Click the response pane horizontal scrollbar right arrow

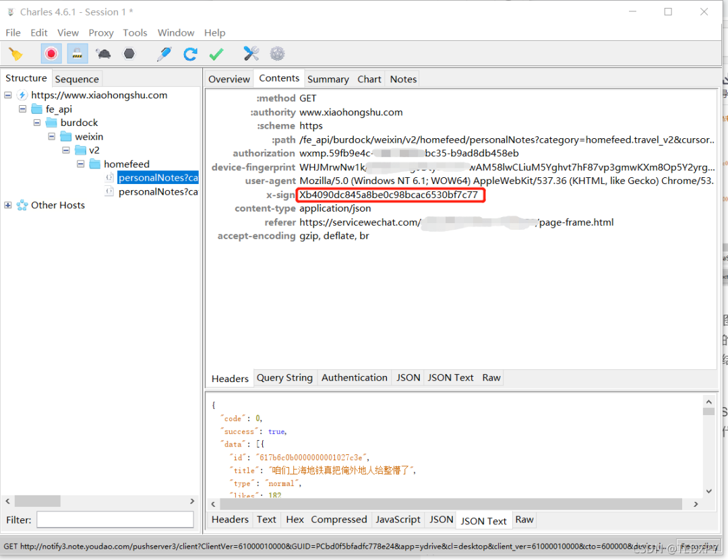tap(696, 504)
